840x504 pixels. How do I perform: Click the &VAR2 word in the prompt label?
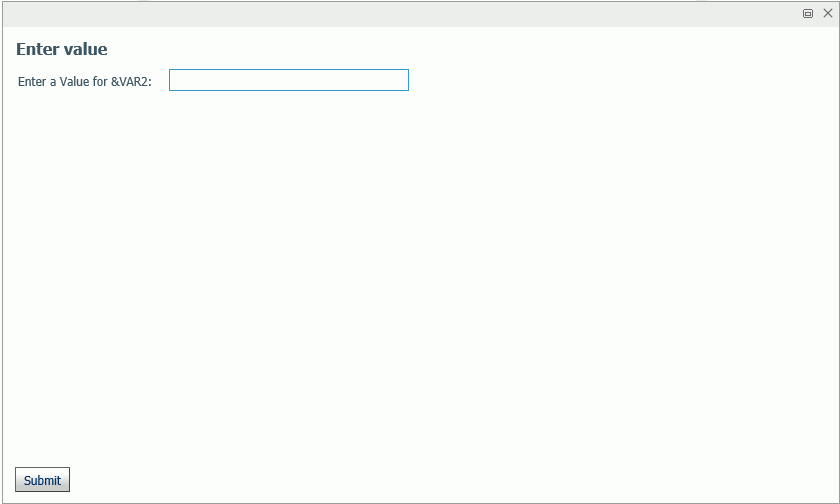pyautogui.click(x=131, y=81)
